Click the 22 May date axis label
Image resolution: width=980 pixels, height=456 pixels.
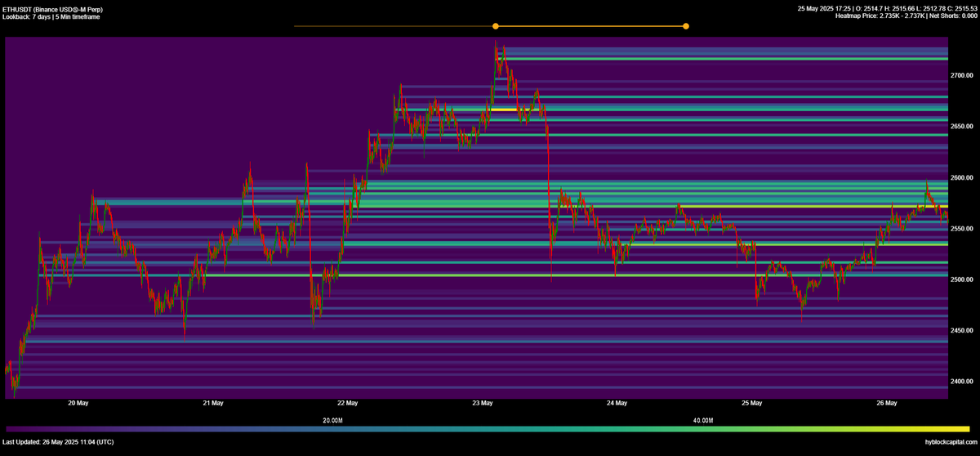(x=347, y=403)
